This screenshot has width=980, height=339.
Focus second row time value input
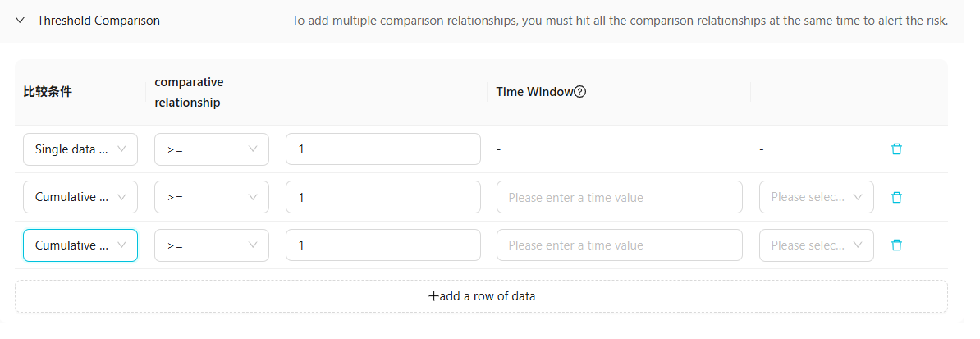619,197
